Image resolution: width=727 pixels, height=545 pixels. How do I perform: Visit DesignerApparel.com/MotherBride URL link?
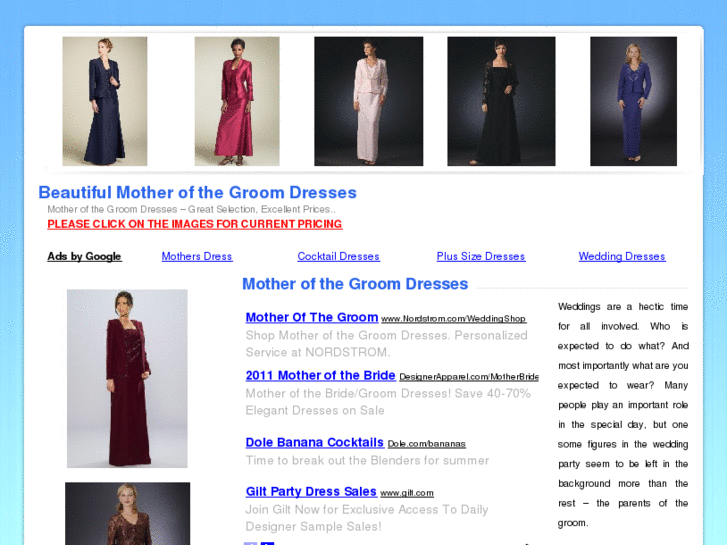tap(469, 377)
